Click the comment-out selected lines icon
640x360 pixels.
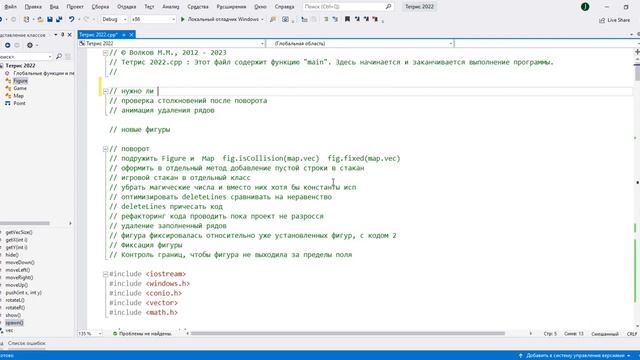pyautogui.click(x=326, y=19)
